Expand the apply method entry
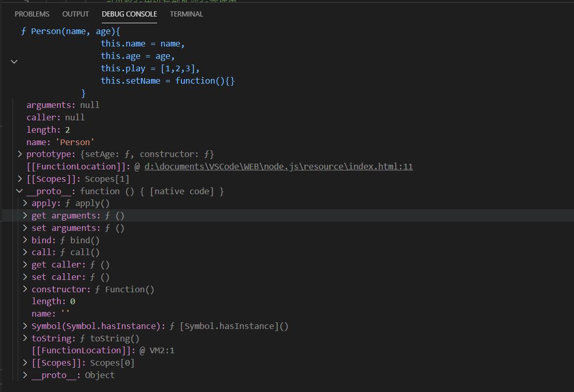 click(25, 203)
